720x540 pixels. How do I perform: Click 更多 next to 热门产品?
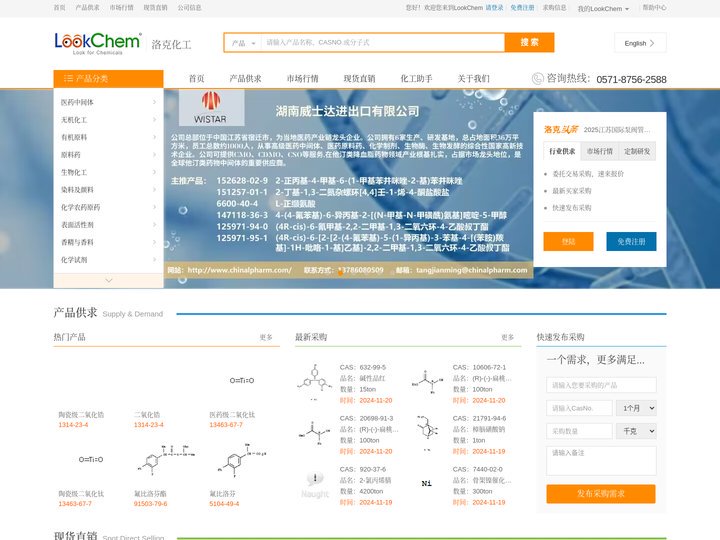coord(266,337)
